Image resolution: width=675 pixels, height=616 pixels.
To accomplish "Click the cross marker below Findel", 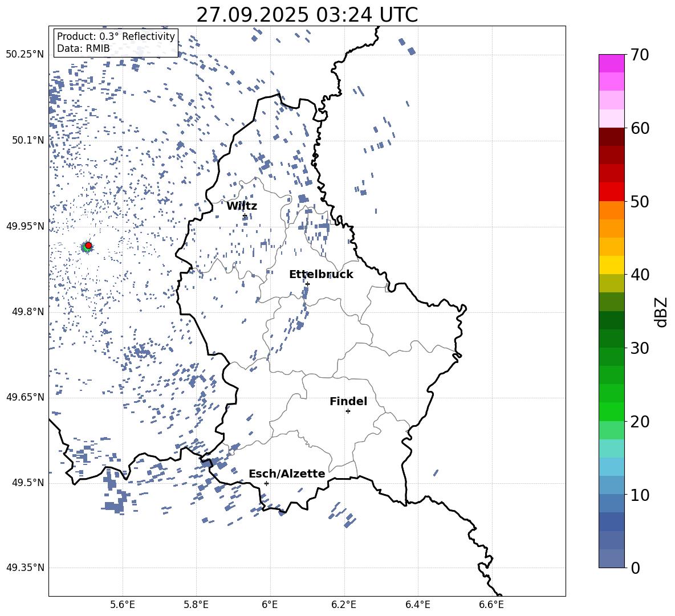I will tap(348, 411).
